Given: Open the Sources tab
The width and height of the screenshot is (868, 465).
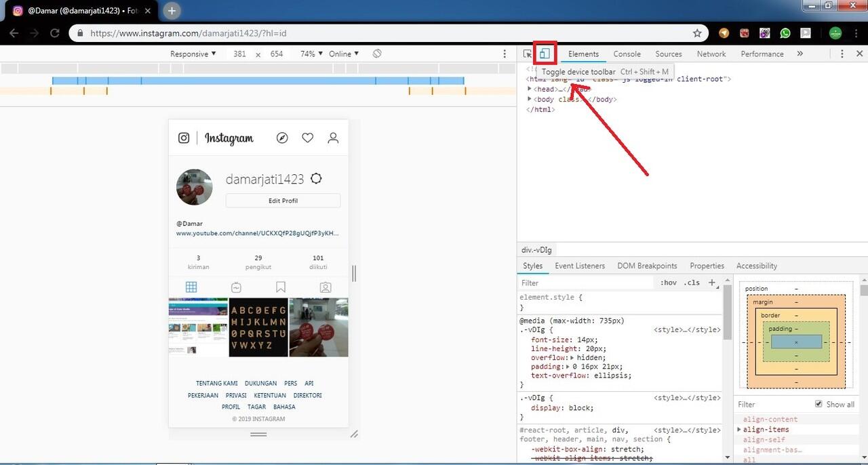Looking at the screenshot, I should 669,54.
